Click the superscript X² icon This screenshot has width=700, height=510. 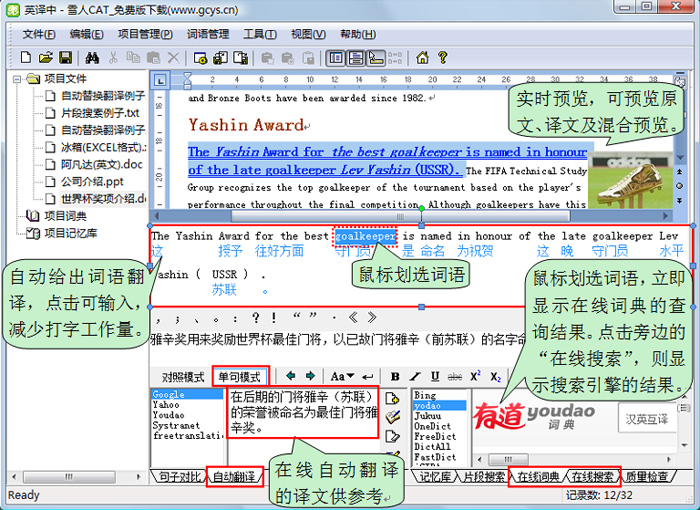tap(476, 377)
